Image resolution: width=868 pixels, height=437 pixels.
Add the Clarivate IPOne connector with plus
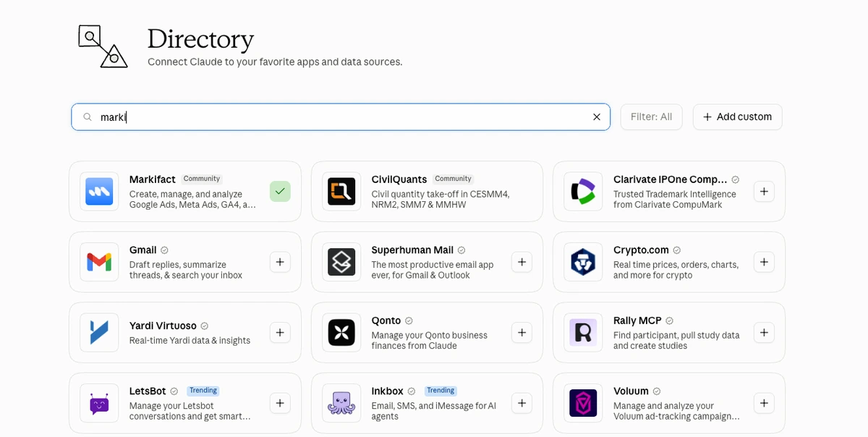click(x=764, y=192)
